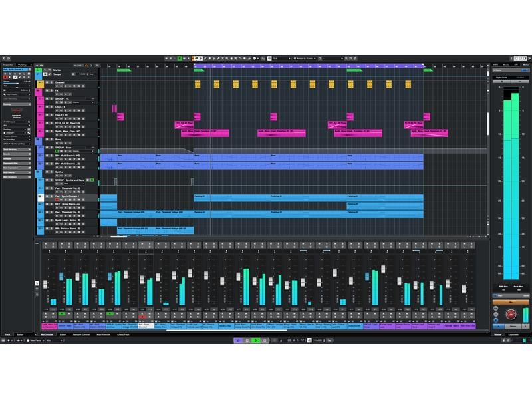The width and height of the screenshot is (532, 399).
Task: Click the Synths folder track icon
Action: 39,172
